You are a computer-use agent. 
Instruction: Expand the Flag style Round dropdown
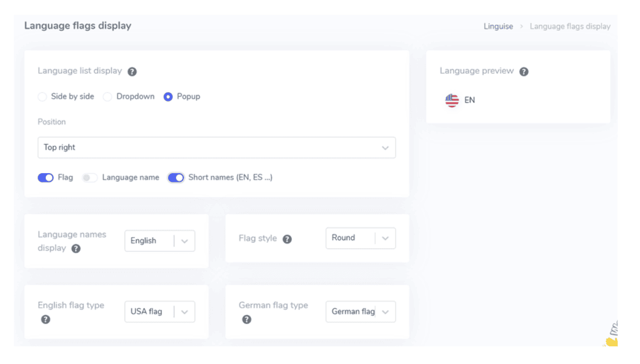click(360, 238)
